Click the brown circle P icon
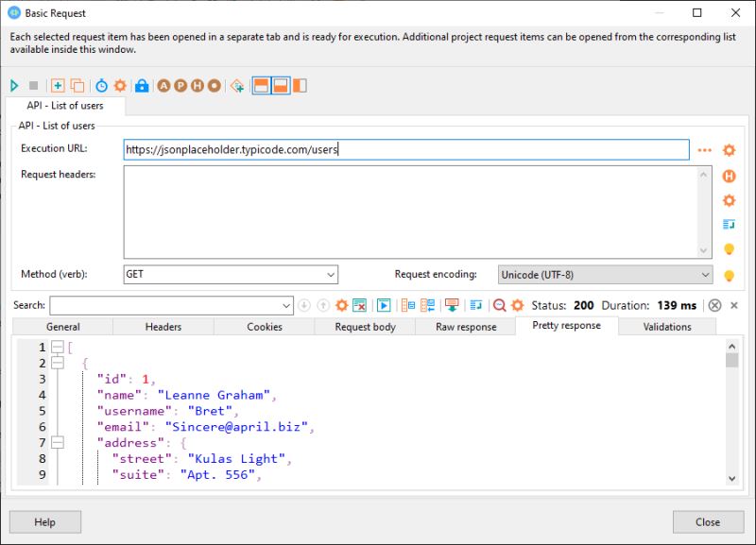 point(180,86)
